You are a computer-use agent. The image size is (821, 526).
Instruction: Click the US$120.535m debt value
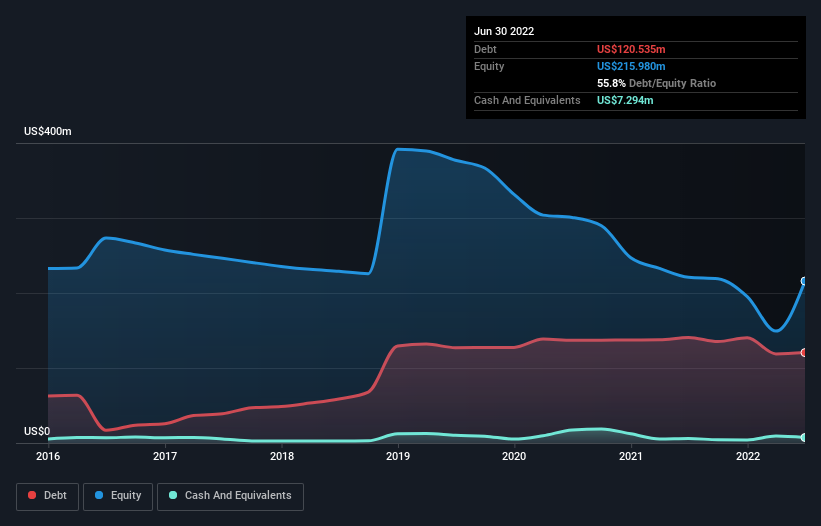[x=631, y=49]
